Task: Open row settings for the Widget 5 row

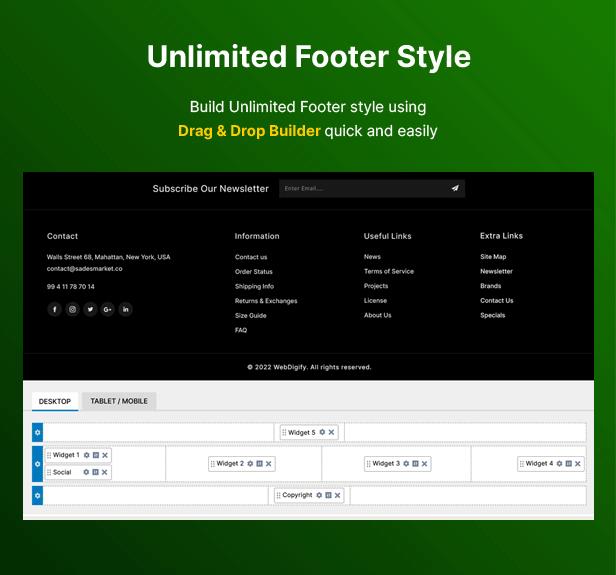Action: coord(37,432)
